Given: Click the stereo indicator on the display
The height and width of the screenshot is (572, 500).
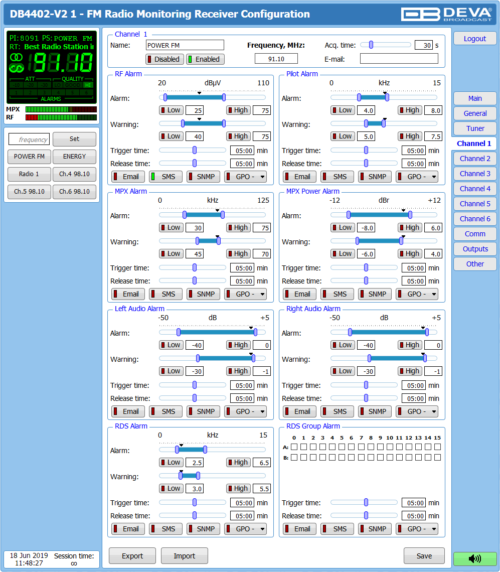Looking at the screenshot, I should [x=16, y=58].
